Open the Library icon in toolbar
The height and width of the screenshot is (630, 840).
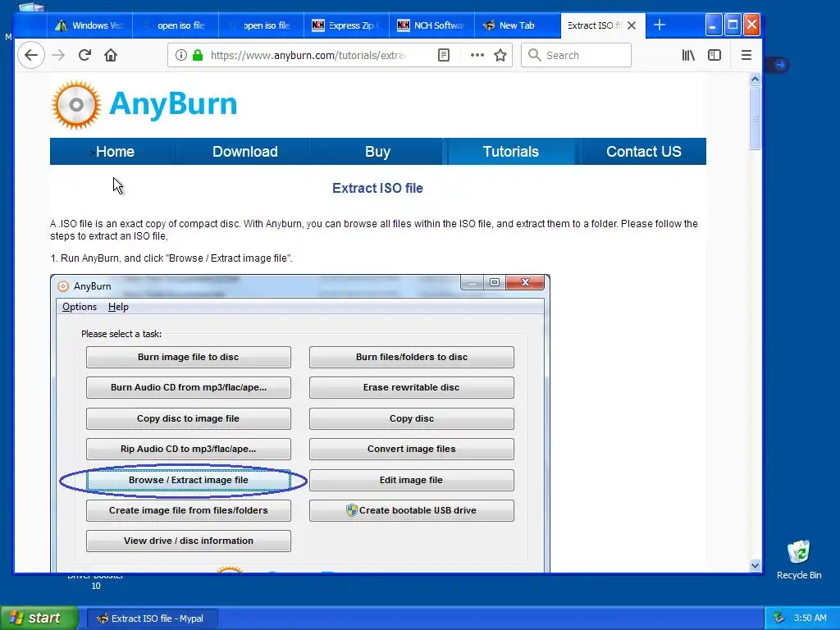click(688, 55)
